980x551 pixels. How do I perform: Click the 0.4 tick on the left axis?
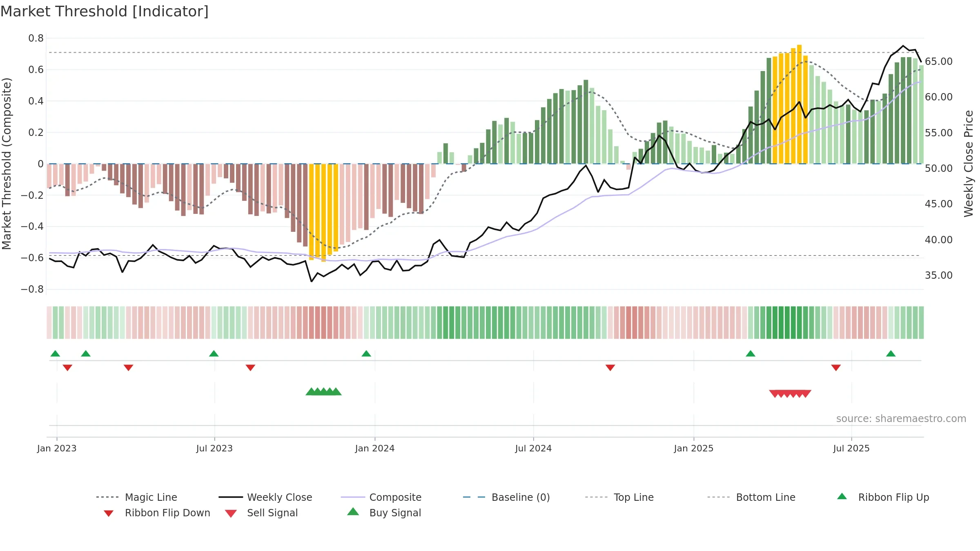36,101
